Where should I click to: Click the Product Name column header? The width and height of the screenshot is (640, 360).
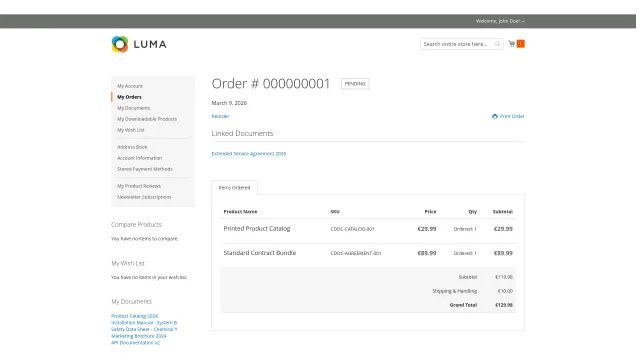(x=240, y=212)
